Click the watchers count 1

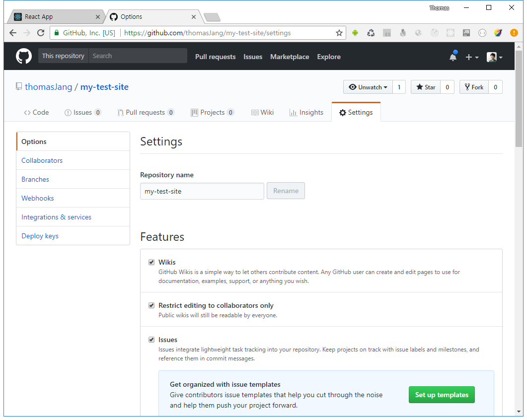[399, 87]
